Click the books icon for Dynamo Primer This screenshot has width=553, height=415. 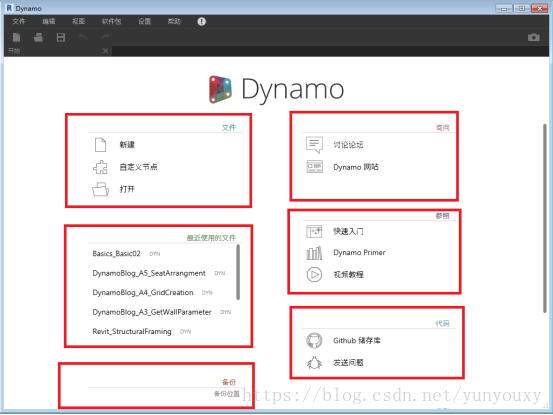pos(314,253)
